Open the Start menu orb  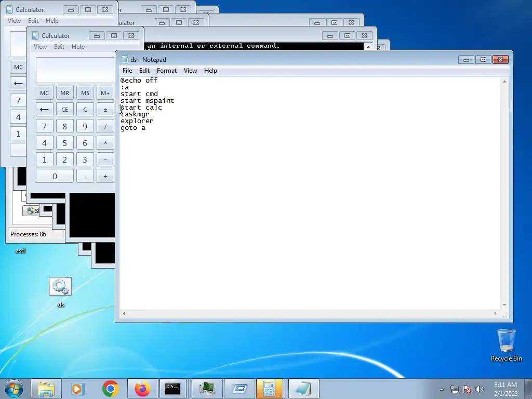click(14, 389)
